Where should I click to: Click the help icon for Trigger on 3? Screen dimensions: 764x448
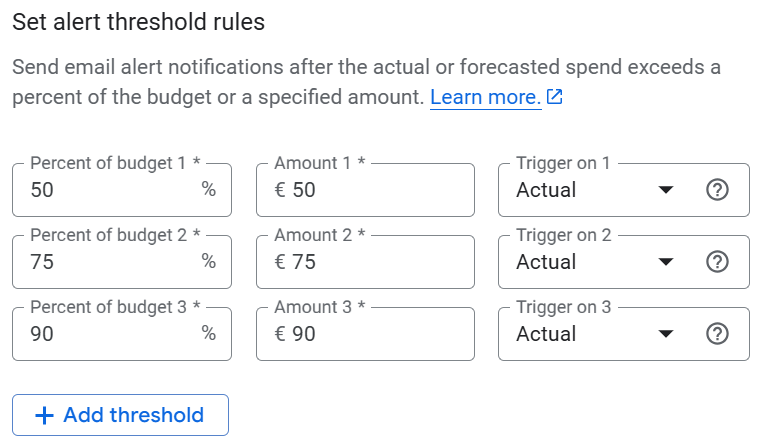point(717,334)
